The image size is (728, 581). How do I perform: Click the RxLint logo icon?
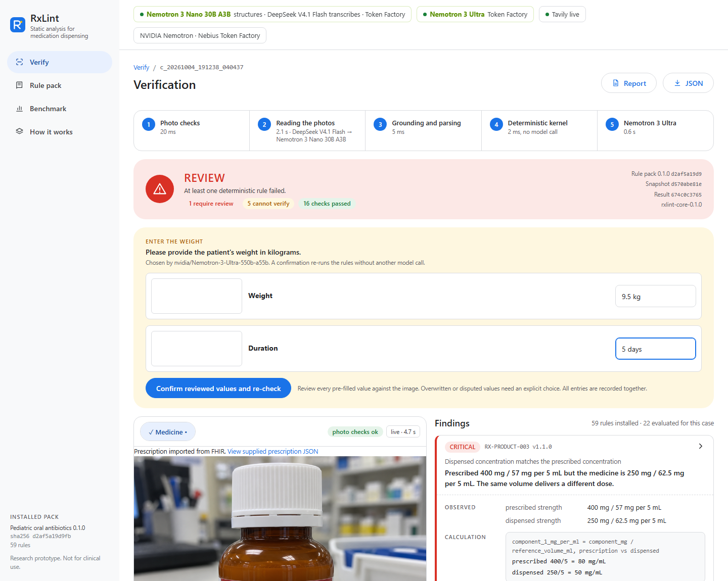pos(18,25)
